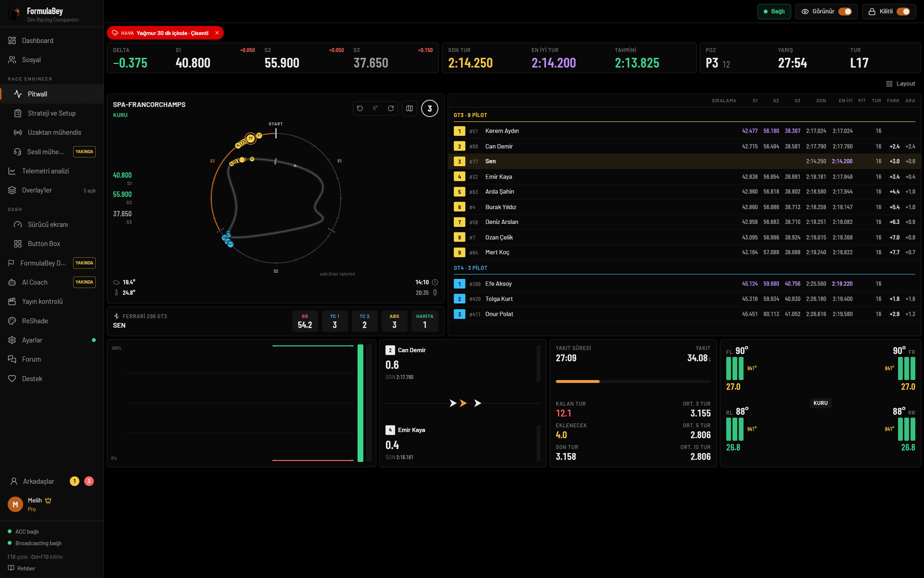Select Onur Polat row in standings
The width and height of the screenshot is (924, 578).
pyautogui.click(x=684, y=314)
